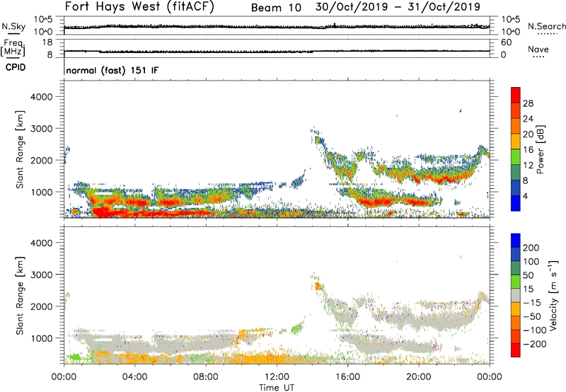Click the '04:00' time axis label

coord(134,377)
